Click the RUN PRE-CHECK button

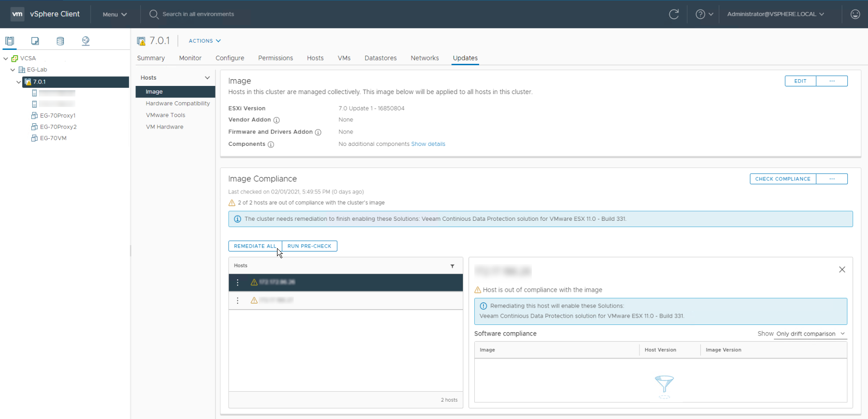coord(309,246)
